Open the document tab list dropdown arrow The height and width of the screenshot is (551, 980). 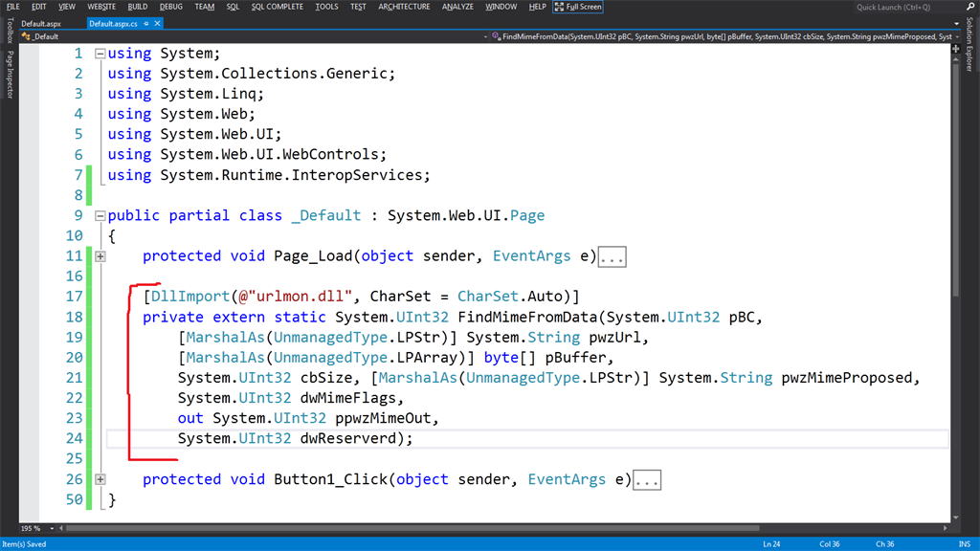point(957,24)
